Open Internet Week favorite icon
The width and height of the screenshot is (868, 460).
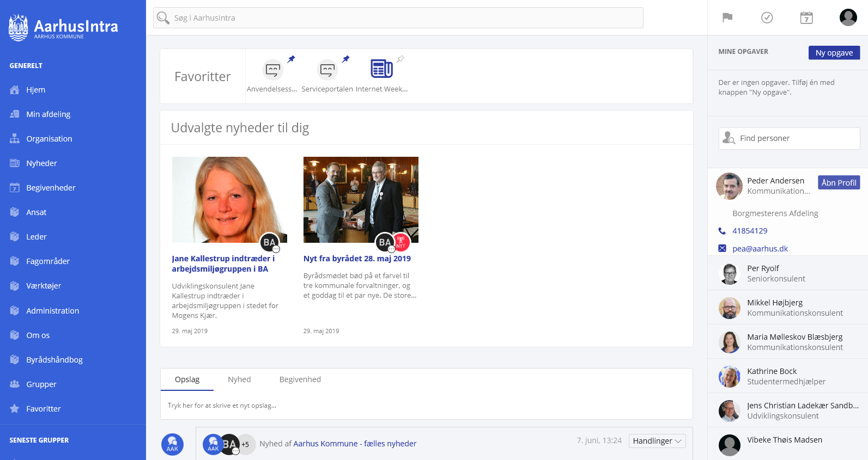[x=381, y=69]
